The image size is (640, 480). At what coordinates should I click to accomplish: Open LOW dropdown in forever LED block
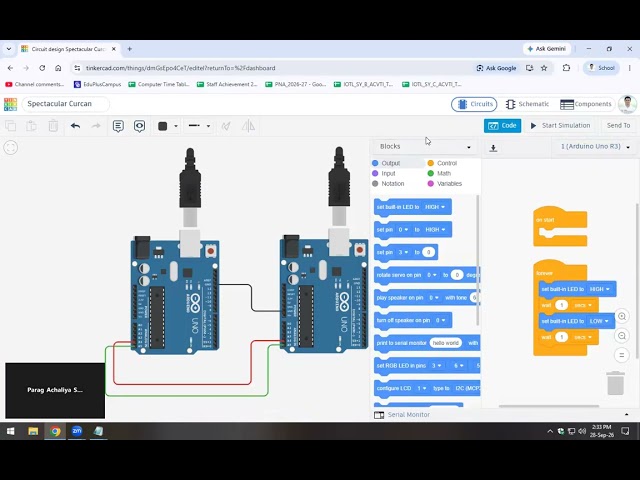coord(599,321)
